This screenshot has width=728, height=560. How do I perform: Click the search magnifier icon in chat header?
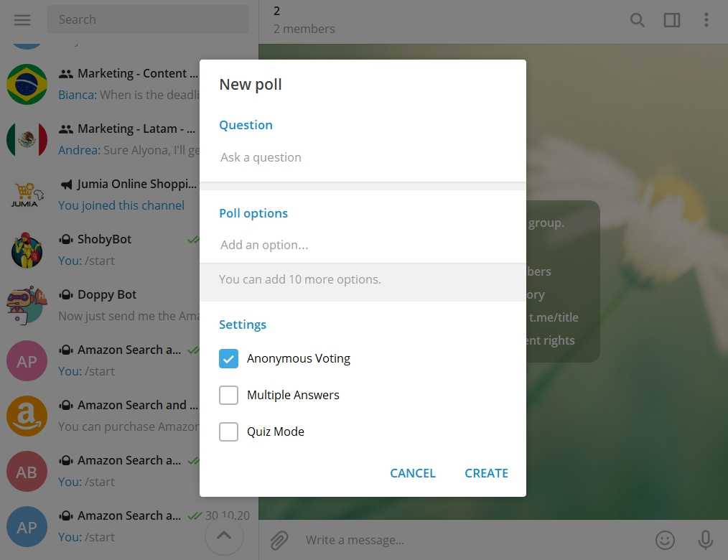pyautogui.click(x=637, y=20)
